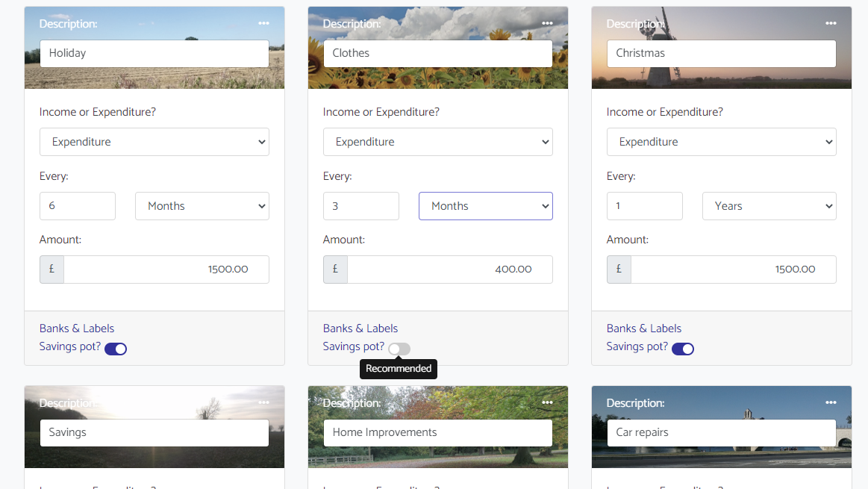Viewport: 868px width, 489px height.
Task: Open Banks & Labels for Clothes
Action: click(360, 328)
